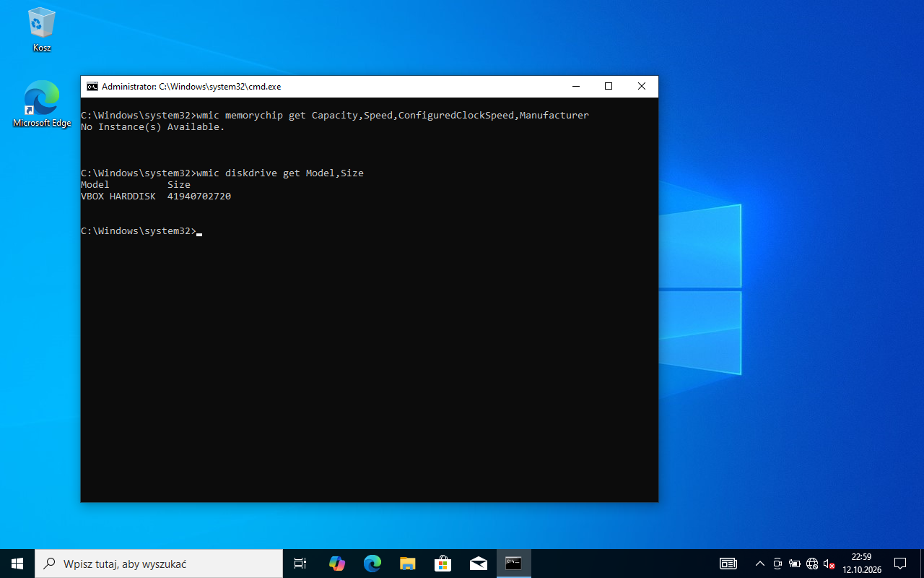Click the wmic diskdrive command line
The image size is (924, 578).
coord(222,173)
